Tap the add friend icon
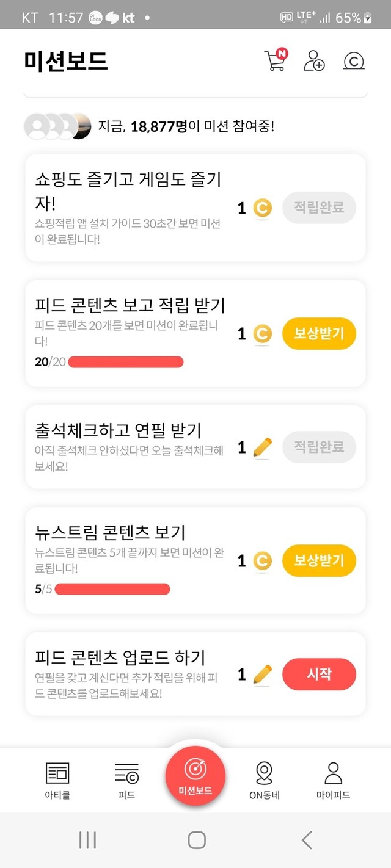 coord(314,61)
